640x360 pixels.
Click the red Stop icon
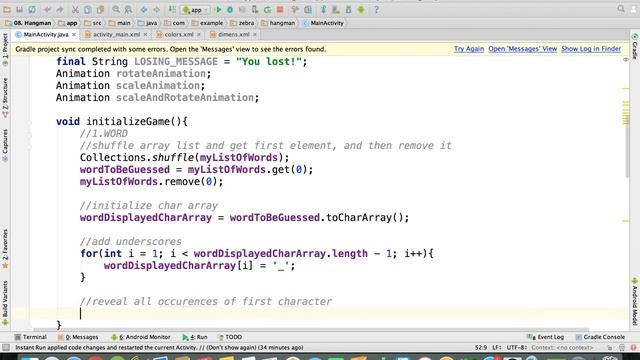[280, 9]
